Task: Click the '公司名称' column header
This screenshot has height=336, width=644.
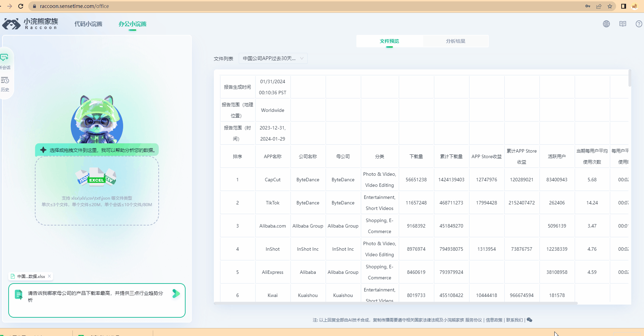Action: tap(308, 156)
